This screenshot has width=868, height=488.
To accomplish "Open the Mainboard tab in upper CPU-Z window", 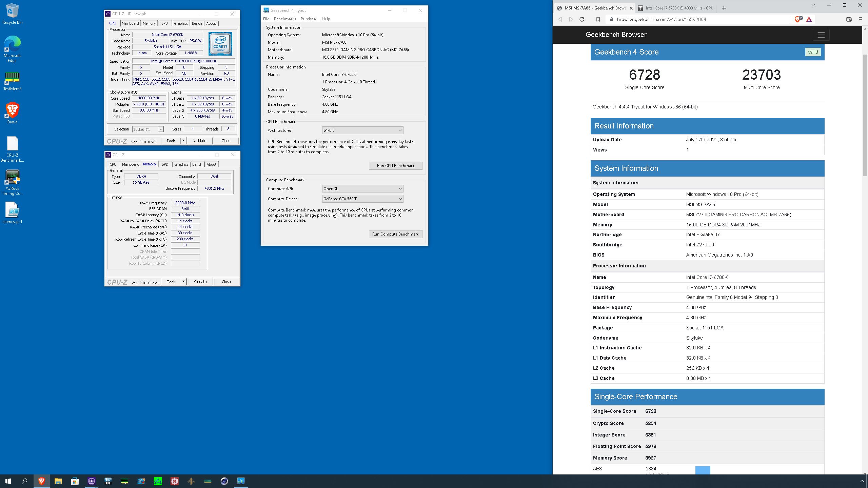I will click(x=130, y=23).
